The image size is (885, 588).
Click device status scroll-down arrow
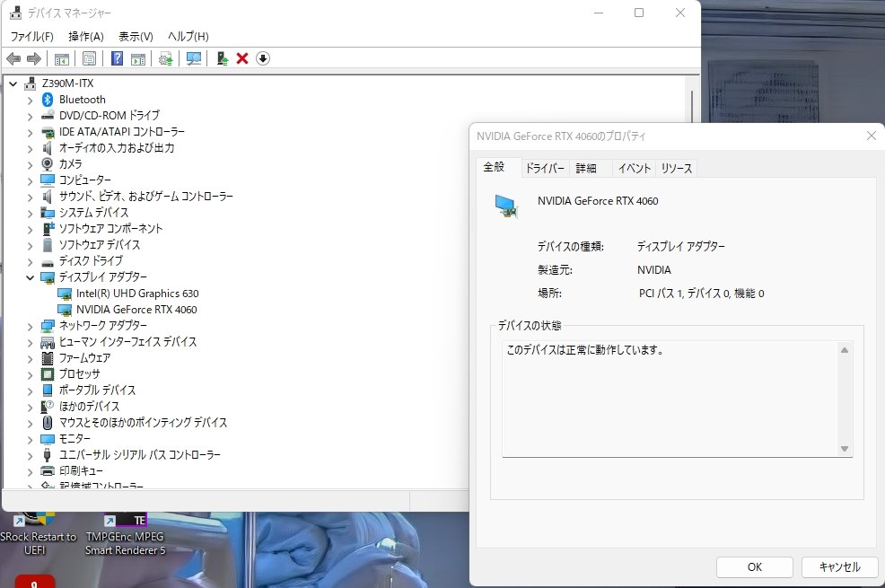click(x=845, y=449)
